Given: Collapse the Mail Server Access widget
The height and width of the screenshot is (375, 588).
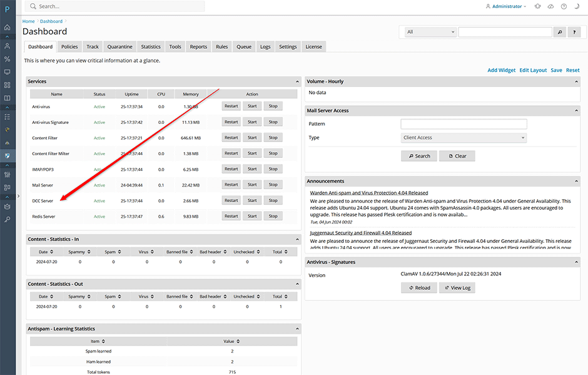Looking at the screenshot, I should coord(576,110).
